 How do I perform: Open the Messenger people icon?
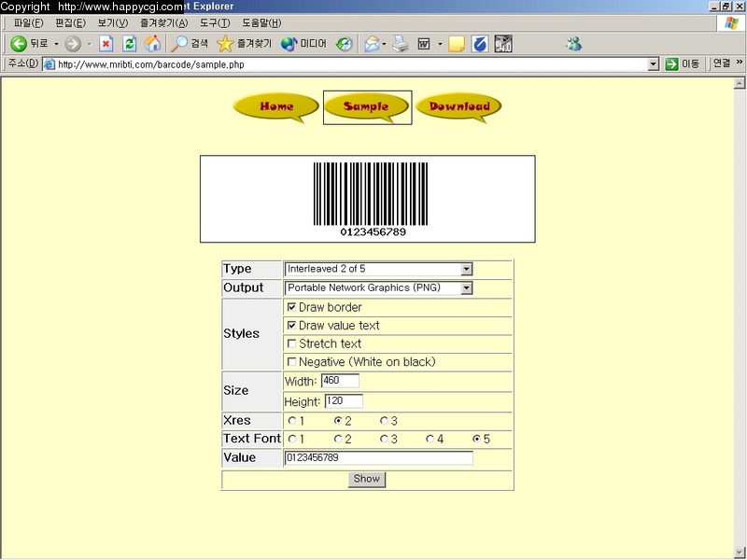573,44
